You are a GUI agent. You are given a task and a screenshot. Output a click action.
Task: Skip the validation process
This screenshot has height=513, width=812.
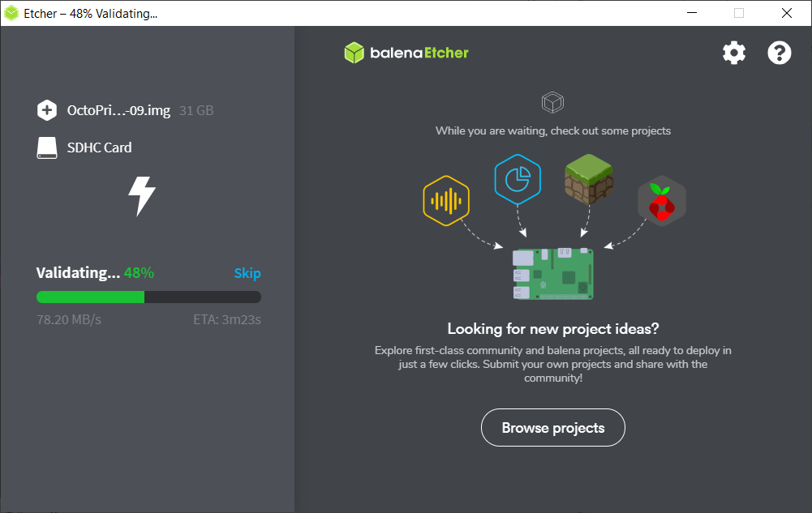click(247, 273)
